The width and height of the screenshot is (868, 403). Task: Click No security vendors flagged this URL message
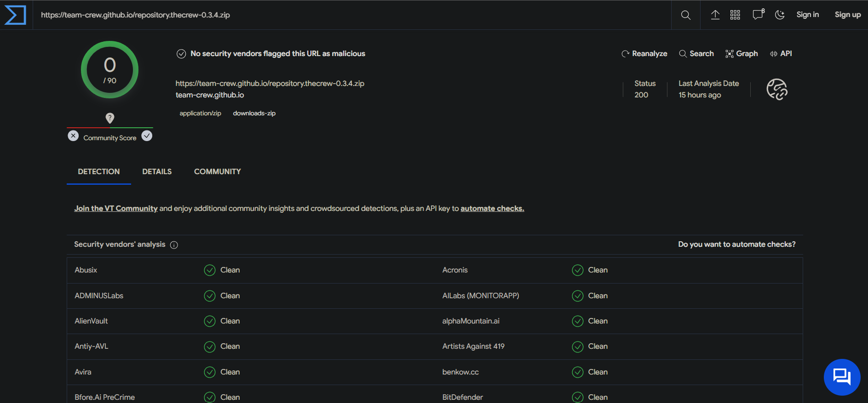278,54
